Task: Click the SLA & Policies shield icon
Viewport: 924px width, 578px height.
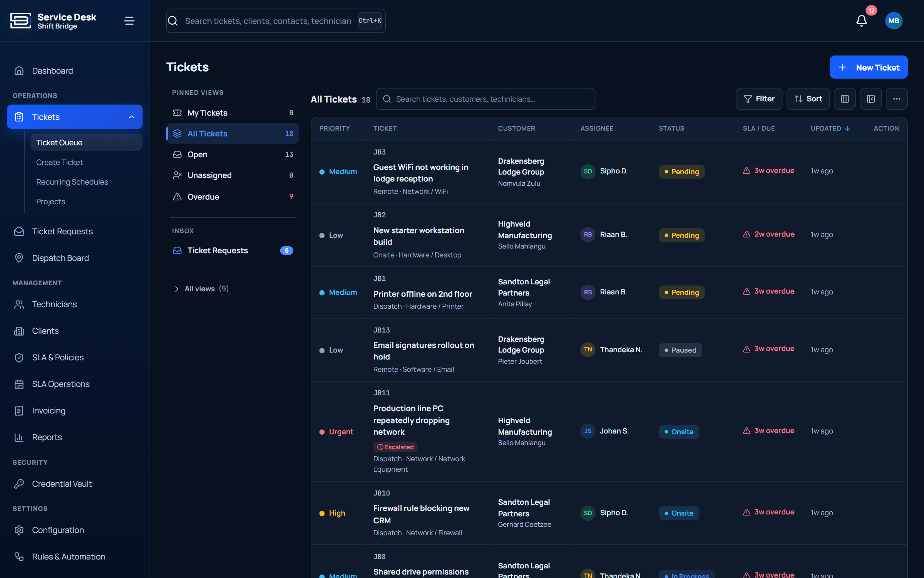Action: 19,358
